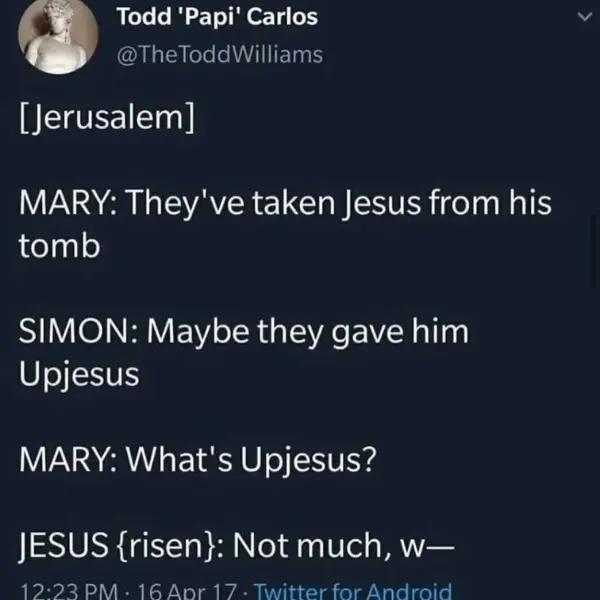Click the line "SIMON: Maybe they gave him"
The image size is (600, 600).
point(244,331)
